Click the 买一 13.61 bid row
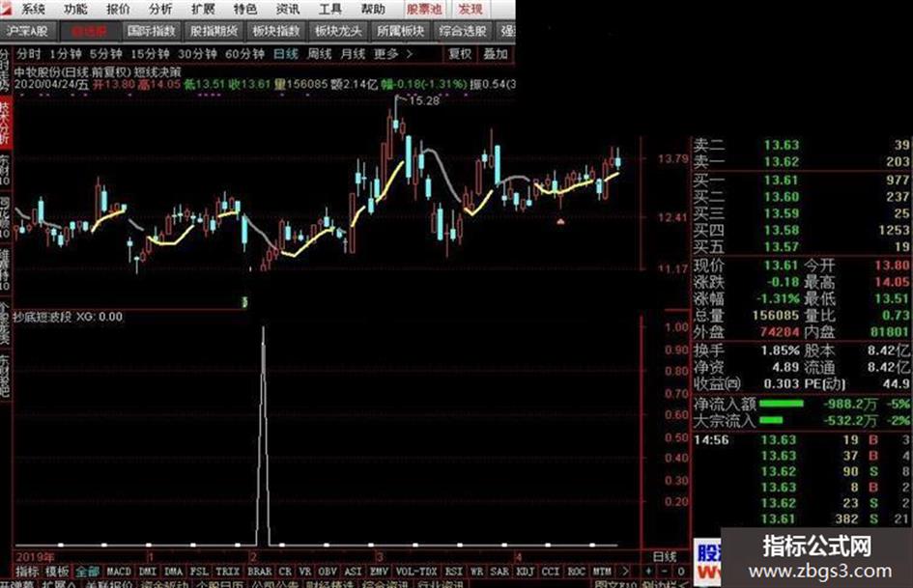Viewport: 913px width, 588px height. click(x=801, y=181)
